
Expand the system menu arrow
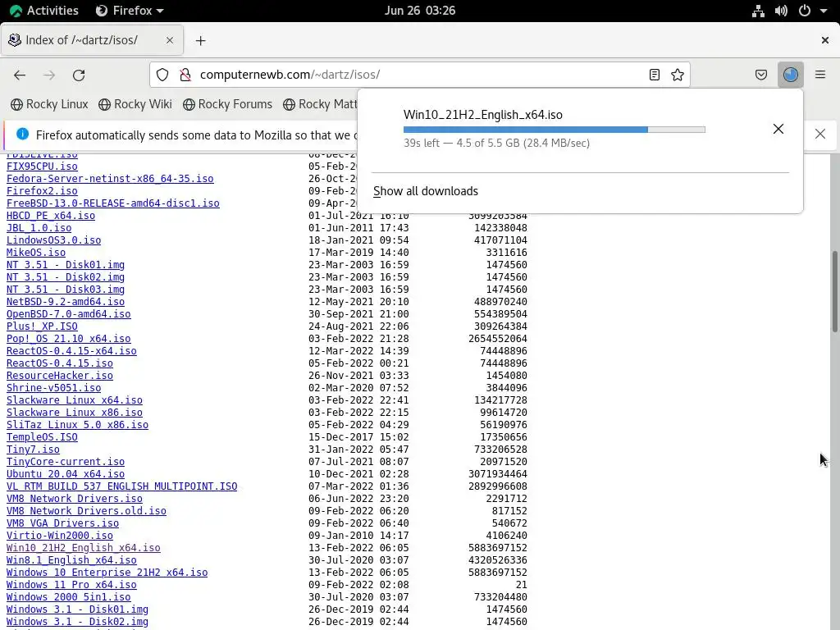click(x=824, y=11)
